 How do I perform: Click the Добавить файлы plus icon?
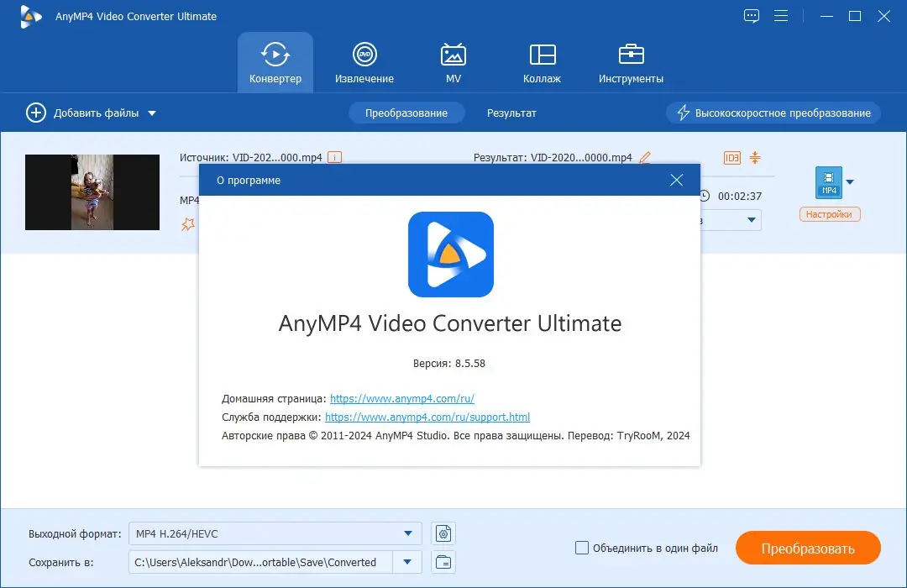tap(36, 113)
